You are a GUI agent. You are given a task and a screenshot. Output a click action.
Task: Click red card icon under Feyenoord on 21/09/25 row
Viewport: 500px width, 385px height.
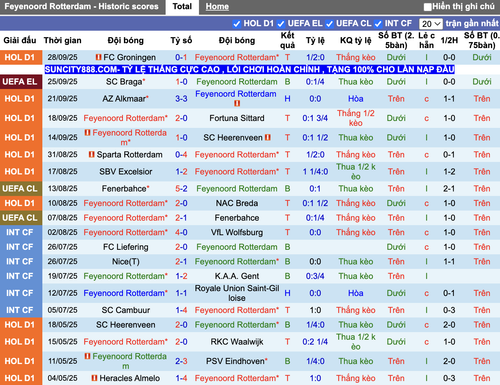(237, 103)
